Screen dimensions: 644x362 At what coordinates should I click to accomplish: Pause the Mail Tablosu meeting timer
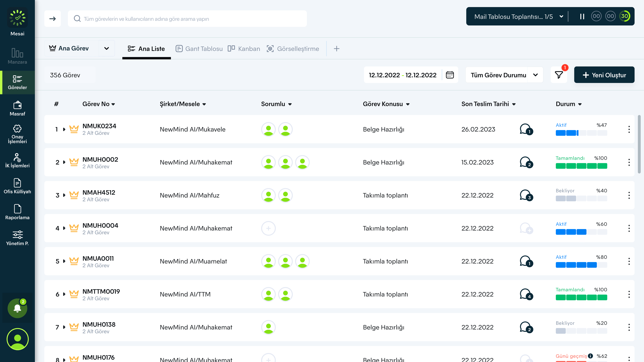582,16
